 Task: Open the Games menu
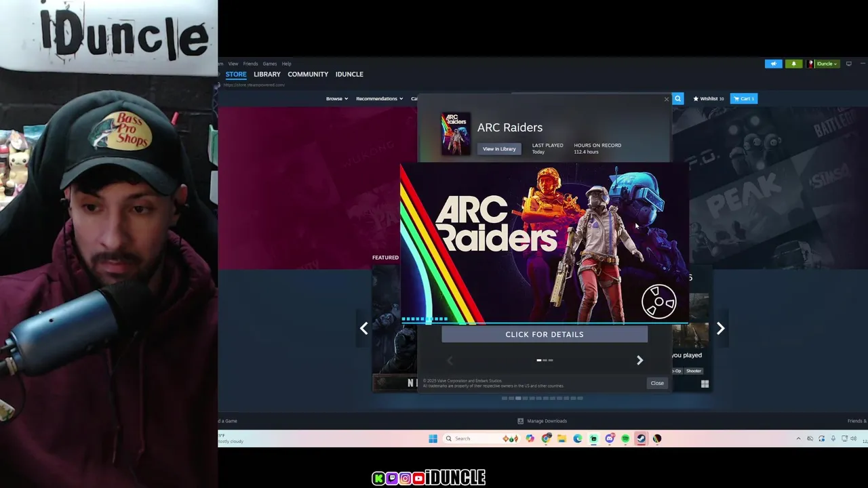tap(269, 64)
